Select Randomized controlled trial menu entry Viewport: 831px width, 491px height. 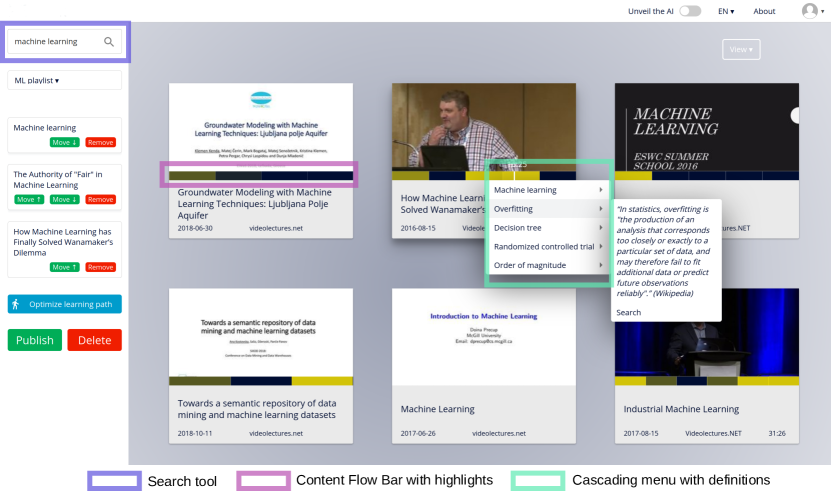[x=543, y=246]
